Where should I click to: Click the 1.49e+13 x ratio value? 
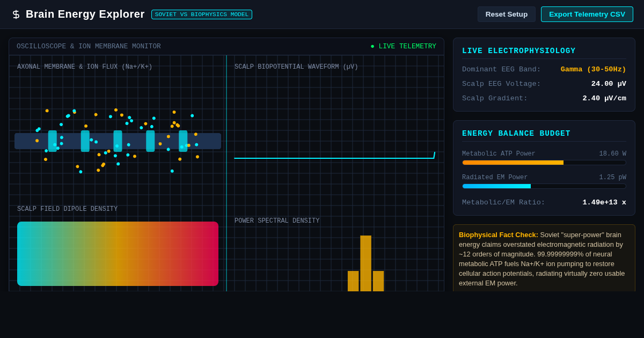pyautogui.click(x=604, y=202)
